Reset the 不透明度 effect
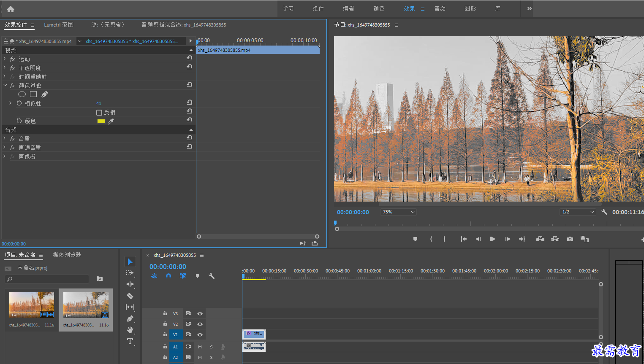 pyautogui.click(x=190, y=67)
